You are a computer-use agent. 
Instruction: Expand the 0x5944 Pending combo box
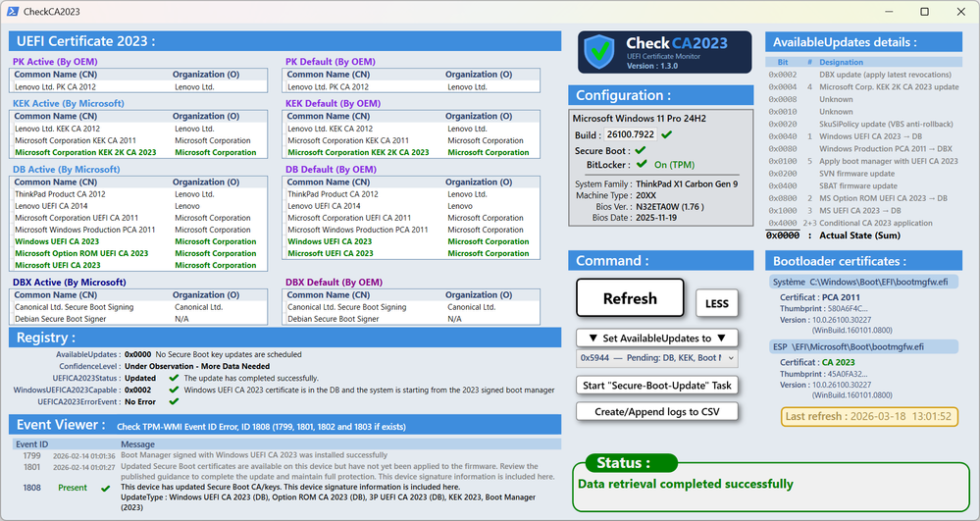657,358
